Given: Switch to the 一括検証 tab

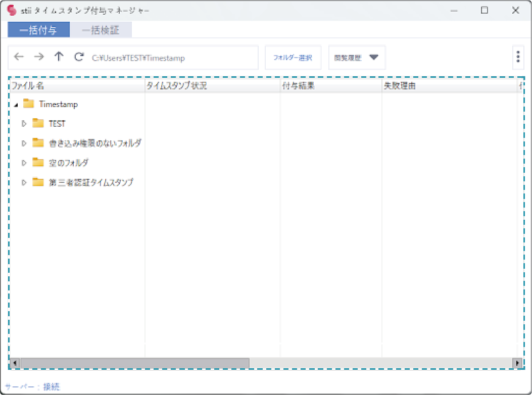Looking at the screenshot, I should [x=101, y=30].
